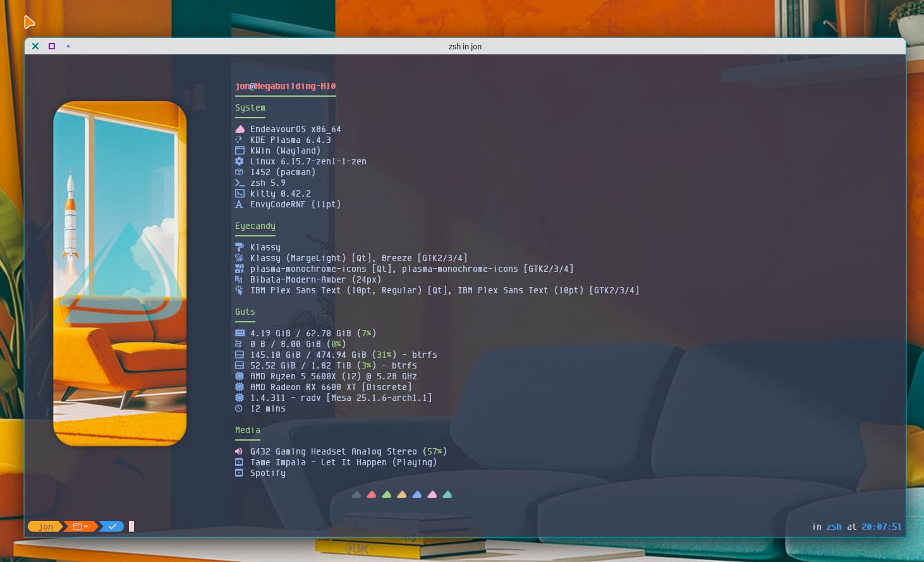
Task: Click the 'AMD Radeon RX 6600 XT' line
Action: point(331,387)
